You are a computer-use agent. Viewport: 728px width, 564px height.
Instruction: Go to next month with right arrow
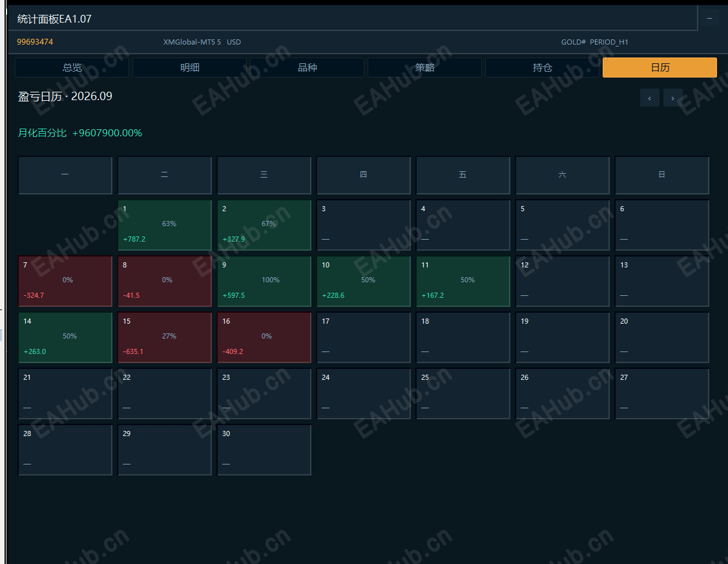click(672, 98)
